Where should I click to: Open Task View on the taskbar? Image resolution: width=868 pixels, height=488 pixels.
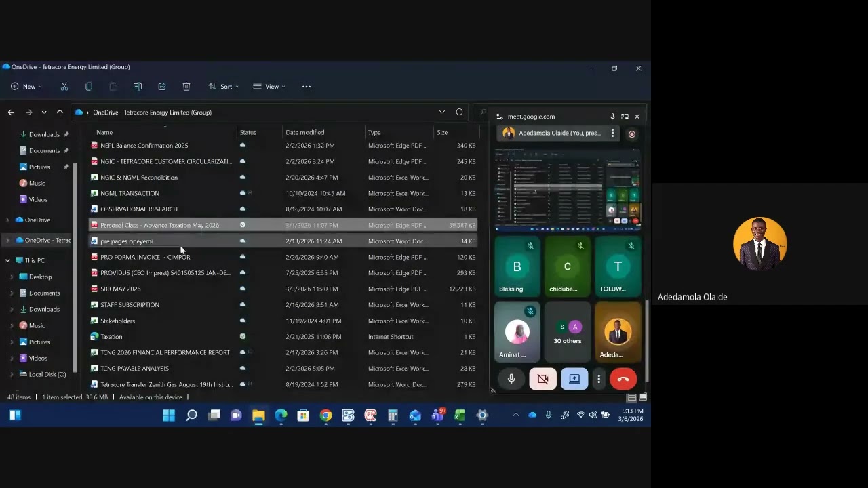click(214, 415)
